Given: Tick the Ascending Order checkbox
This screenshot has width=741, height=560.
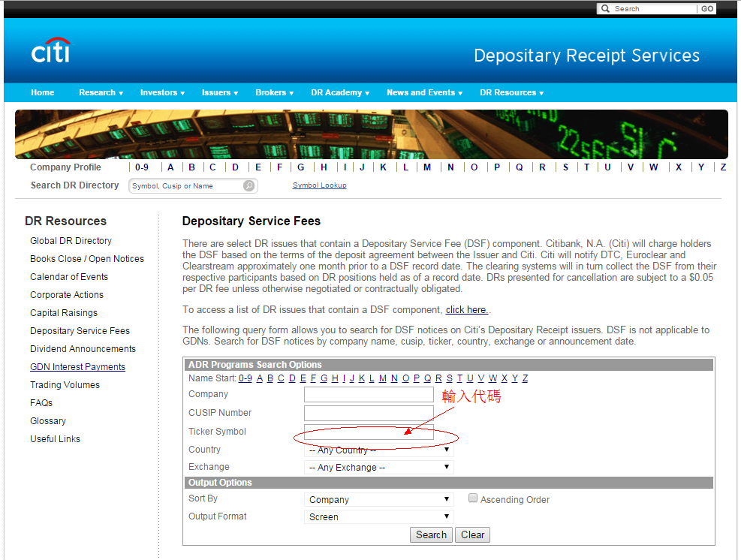Looking at the screenshot, I should click(x=472, y=498).
